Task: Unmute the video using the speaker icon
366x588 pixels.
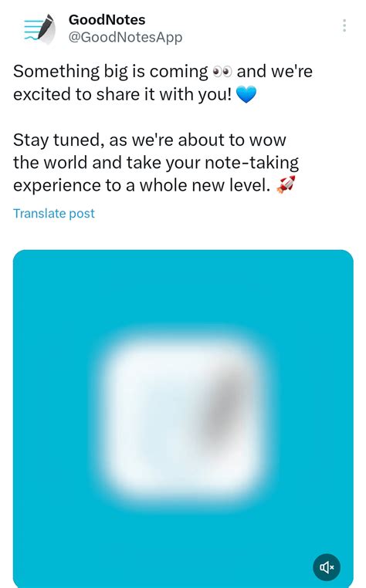Action: pyautogui.click(x=327, y=567)
